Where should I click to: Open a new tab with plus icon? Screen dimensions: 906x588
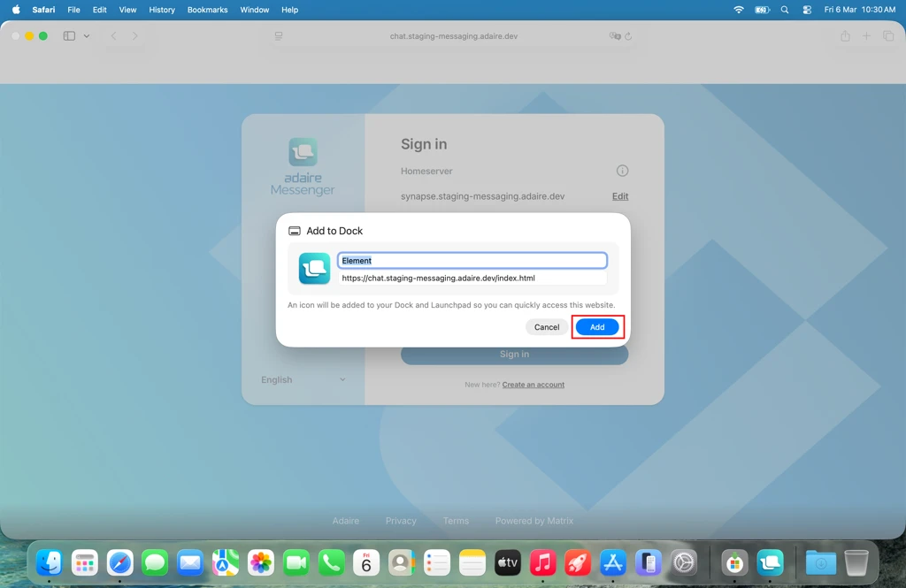coord(866,36)
